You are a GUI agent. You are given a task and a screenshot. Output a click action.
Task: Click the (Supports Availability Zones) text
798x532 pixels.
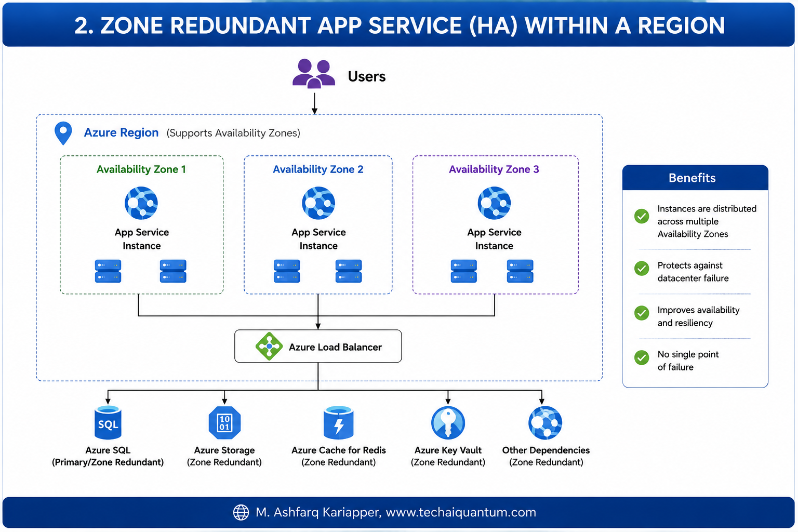coord(233,133)
